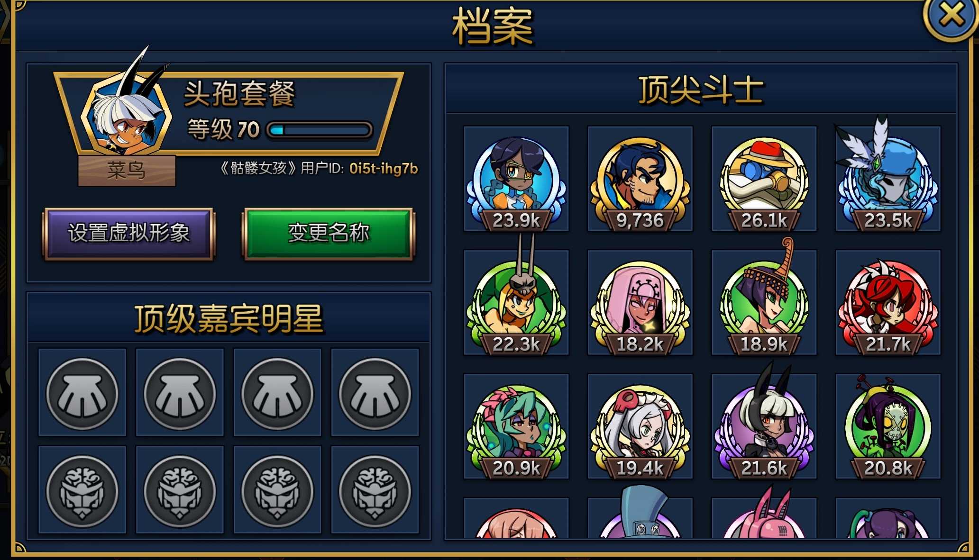Select the 20.8k purple stitched-face fighter
The height and width of the screenshot is (560, 979).
(x=888, y=426)
